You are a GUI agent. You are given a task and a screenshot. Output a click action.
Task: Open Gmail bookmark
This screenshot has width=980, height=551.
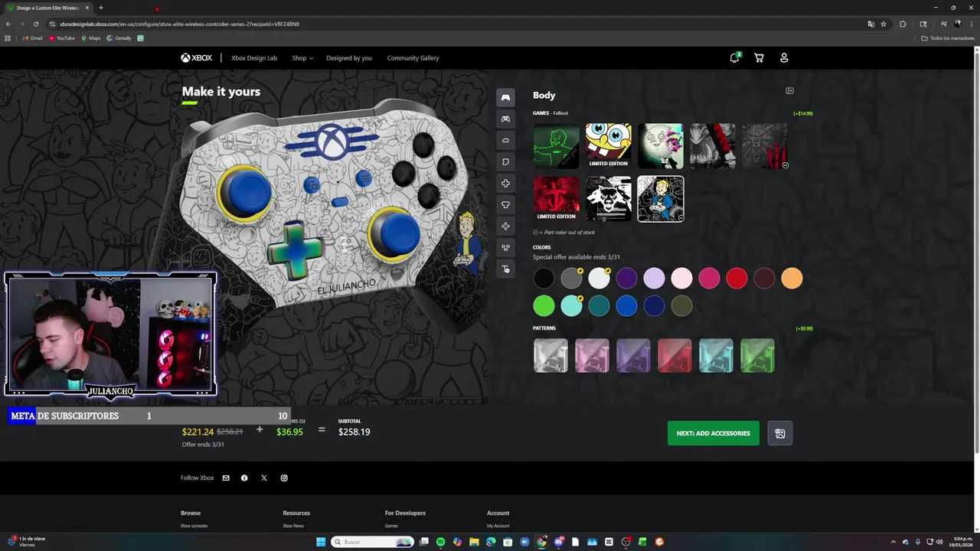click(x=32, y=38)
